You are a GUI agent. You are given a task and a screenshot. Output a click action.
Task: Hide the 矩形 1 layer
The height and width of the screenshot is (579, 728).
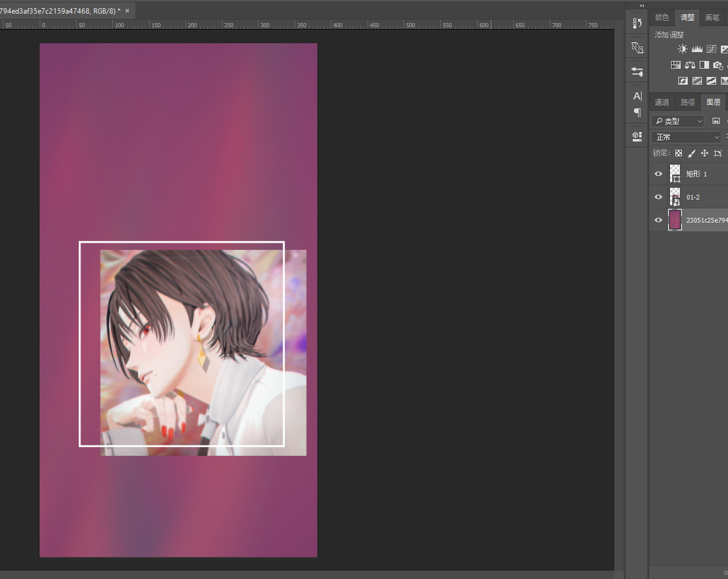(658, 173)
